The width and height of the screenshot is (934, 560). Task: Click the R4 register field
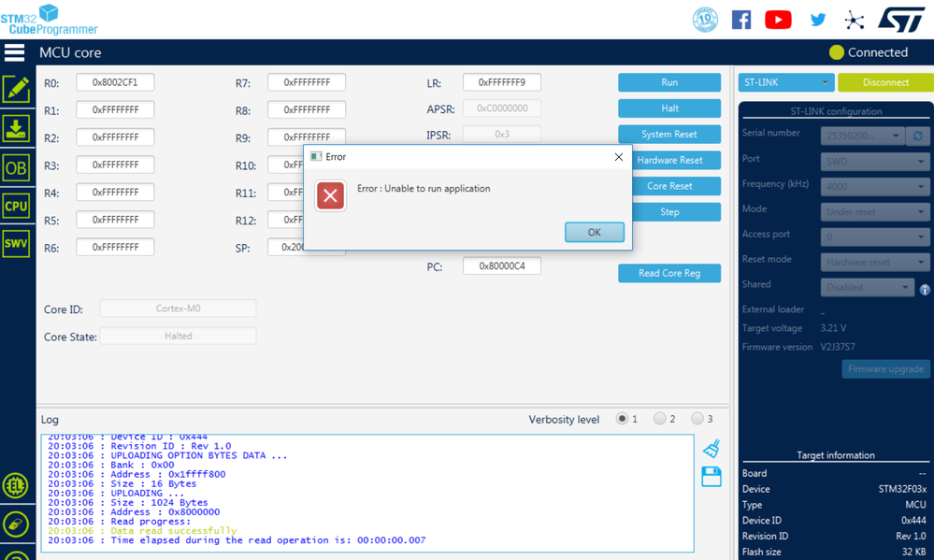(x=115, y=192)
